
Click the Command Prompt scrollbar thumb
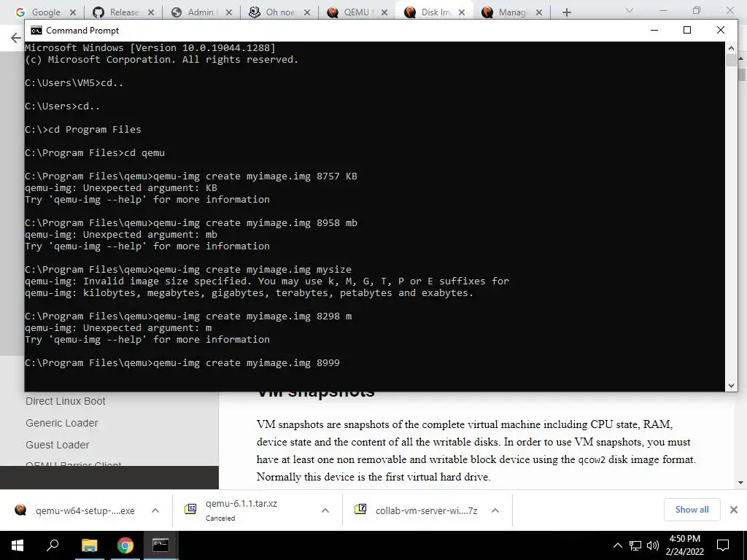pyautogui.click(x=731, y=60)
